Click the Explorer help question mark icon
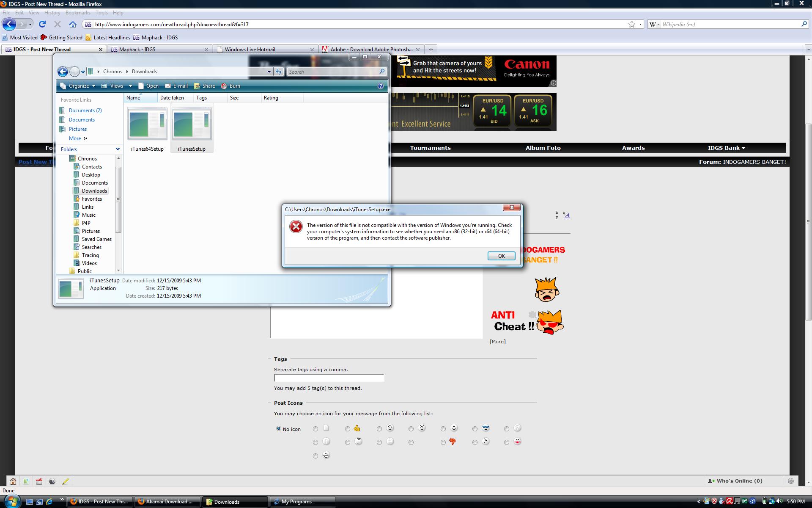812x508 pixels. [380, 86]
